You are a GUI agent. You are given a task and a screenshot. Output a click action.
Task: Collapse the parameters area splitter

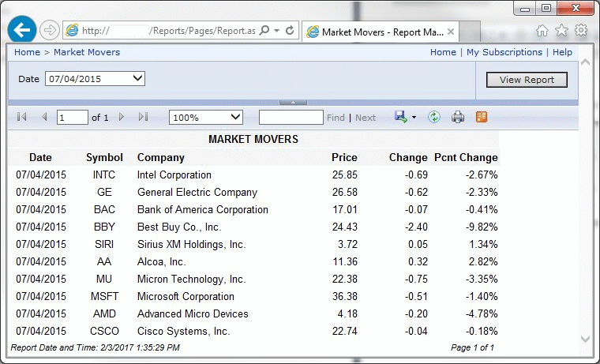point(293,102)
